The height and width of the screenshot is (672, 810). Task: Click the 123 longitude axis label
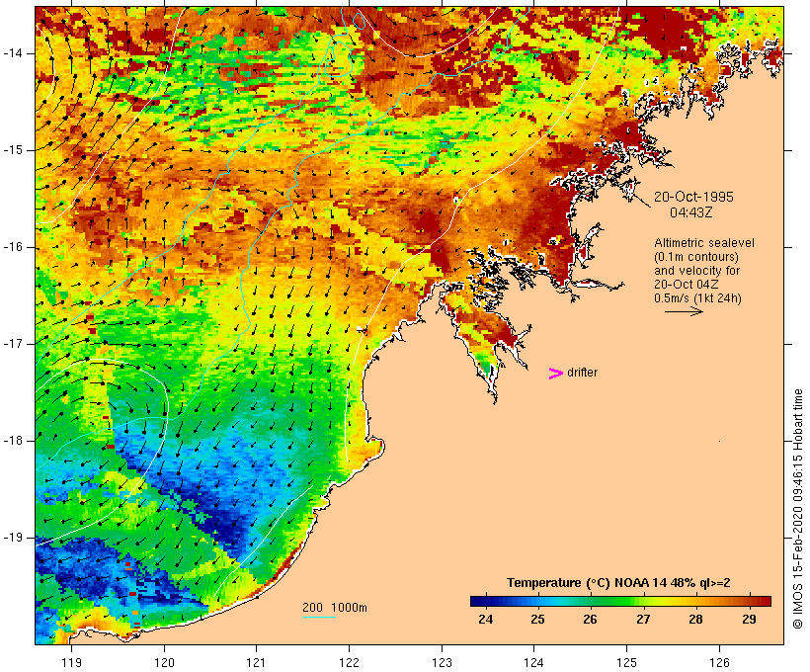click(442, 663)
